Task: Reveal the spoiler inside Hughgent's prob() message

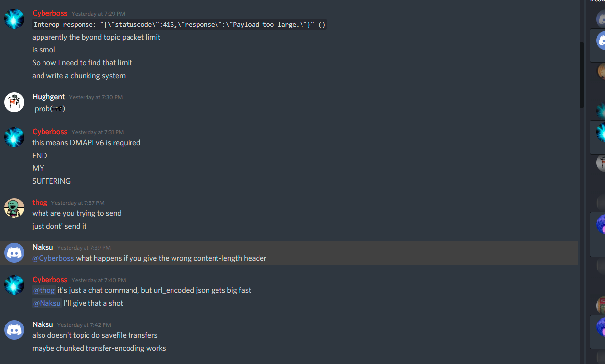Action: [56, 109]
